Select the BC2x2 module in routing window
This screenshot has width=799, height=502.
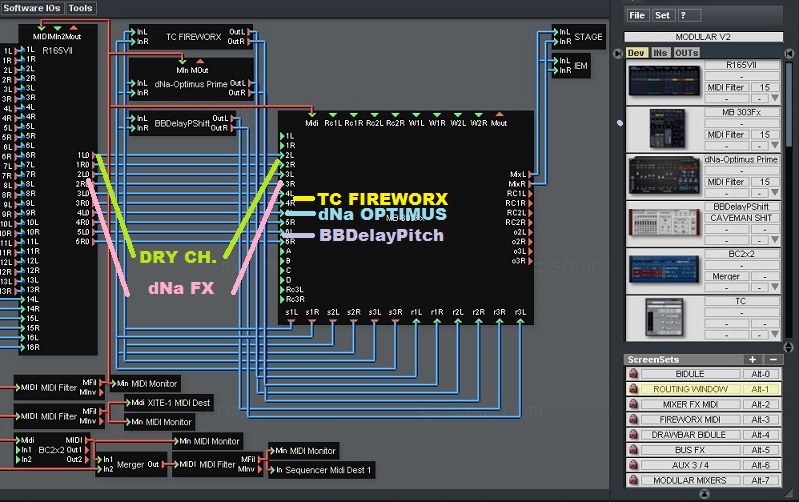click(54, 450)
